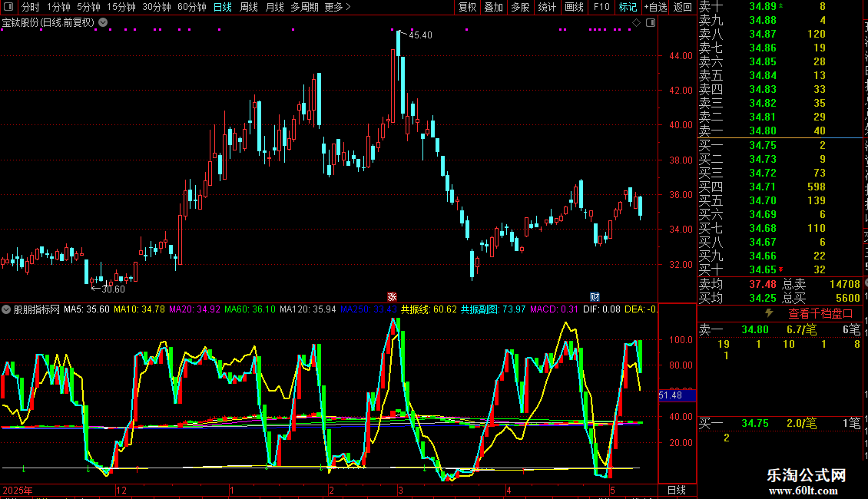Click the 卖十 price 34.89

[763, 7]
